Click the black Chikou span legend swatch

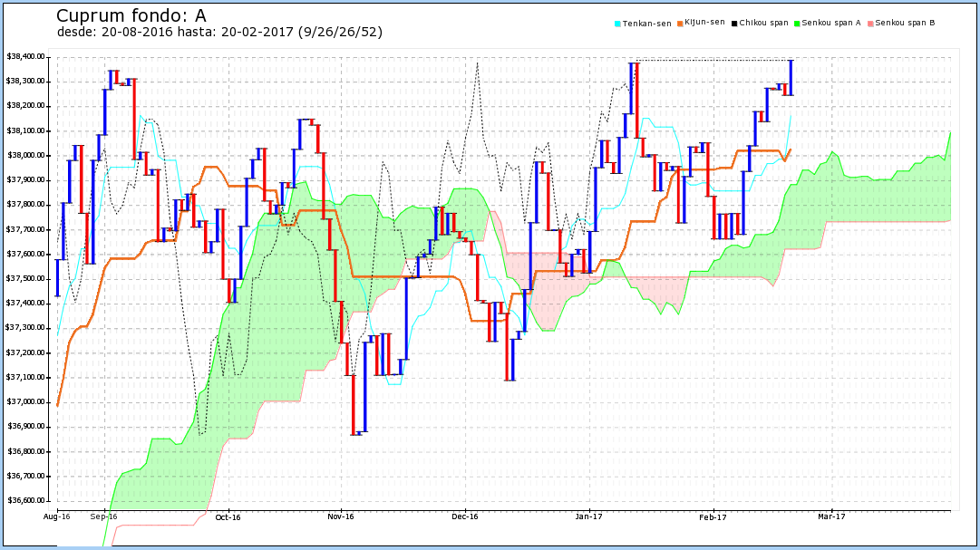[735, 24]
